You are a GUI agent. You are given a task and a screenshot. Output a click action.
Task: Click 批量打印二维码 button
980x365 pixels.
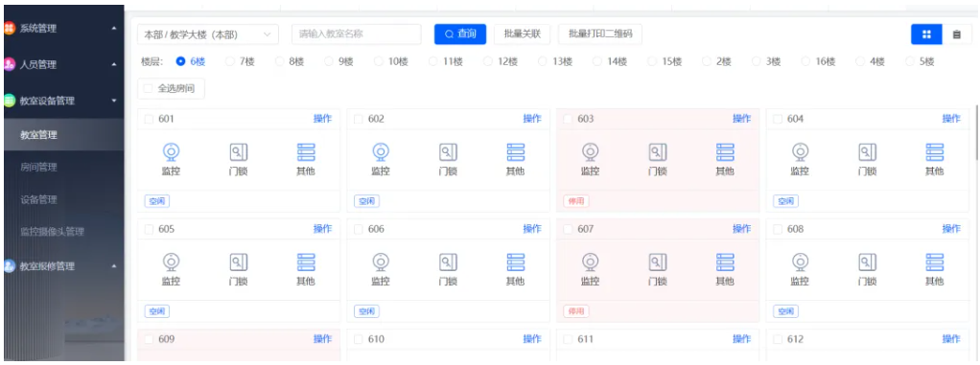[x=600, y=34]
